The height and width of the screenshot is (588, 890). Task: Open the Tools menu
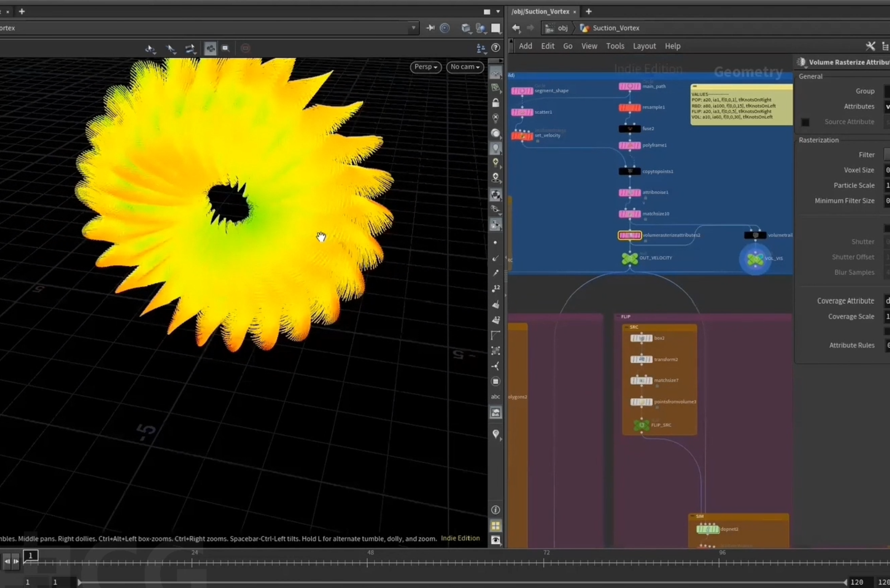point(615,46)
